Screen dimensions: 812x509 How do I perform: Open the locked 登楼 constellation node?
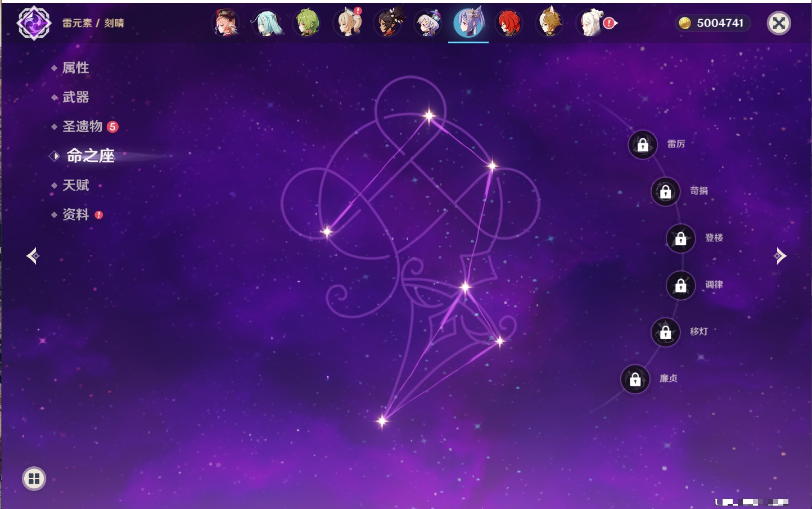[x=681, y=238]
